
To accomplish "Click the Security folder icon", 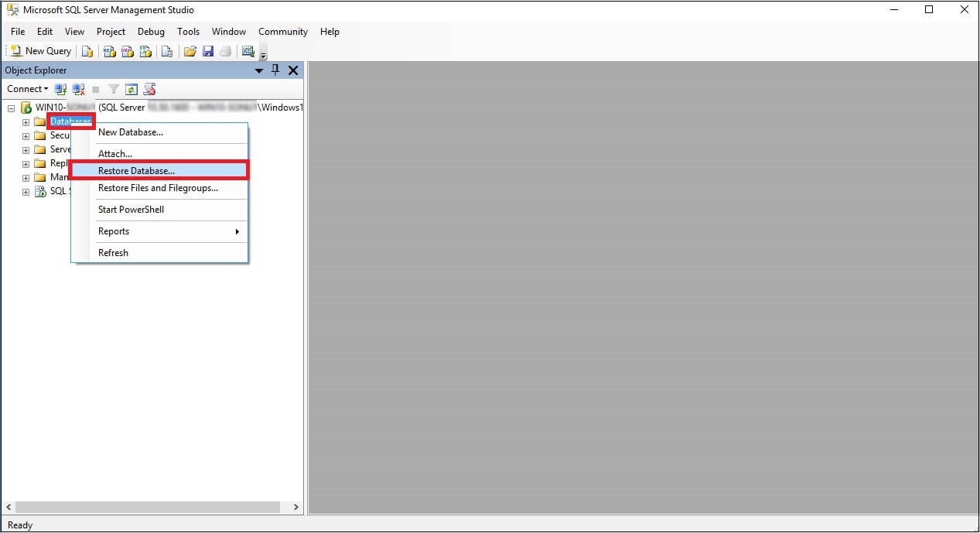I will click(x=40, y=135).
